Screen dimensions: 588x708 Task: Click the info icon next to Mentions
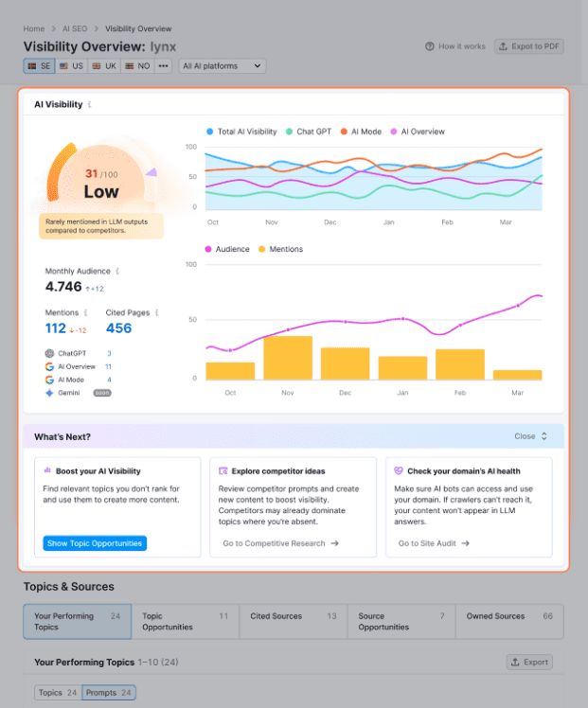point(85,312)
